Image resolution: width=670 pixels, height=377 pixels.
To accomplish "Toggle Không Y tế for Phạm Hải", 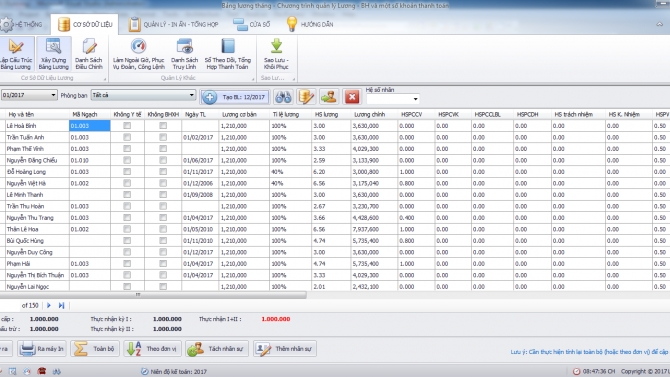I will (127, 264).
